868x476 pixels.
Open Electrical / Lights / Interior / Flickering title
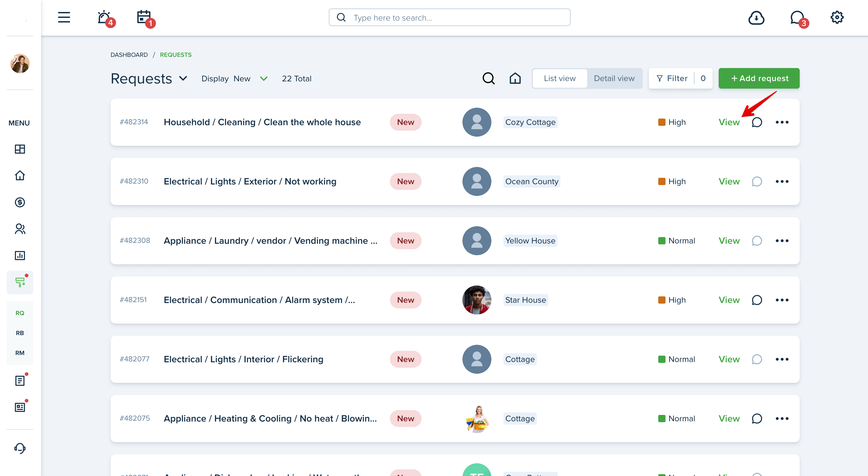click(243, 359)
